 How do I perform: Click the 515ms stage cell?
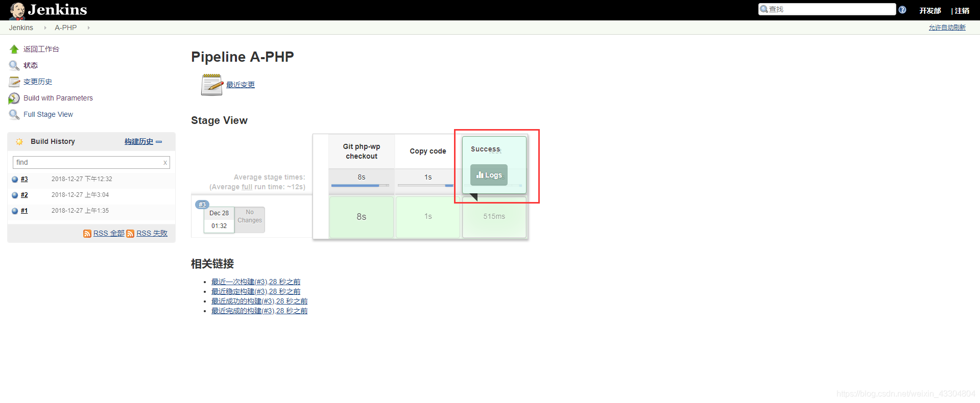(x=494, y=217)
